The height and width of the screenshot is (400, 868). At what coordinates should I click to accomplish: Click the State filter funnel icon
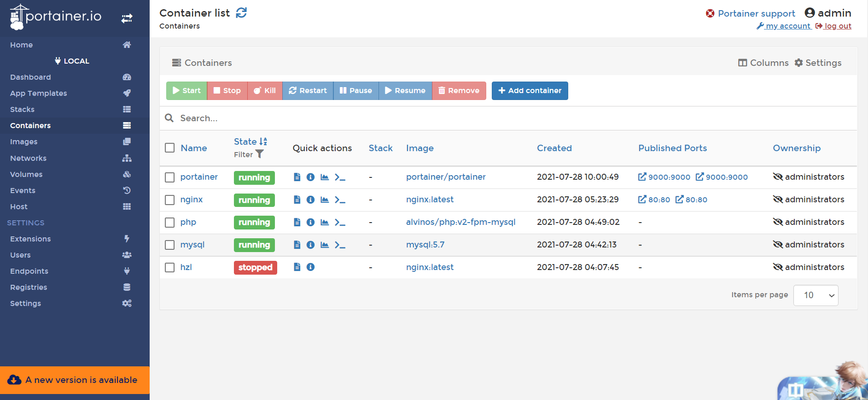click(260, 154)
